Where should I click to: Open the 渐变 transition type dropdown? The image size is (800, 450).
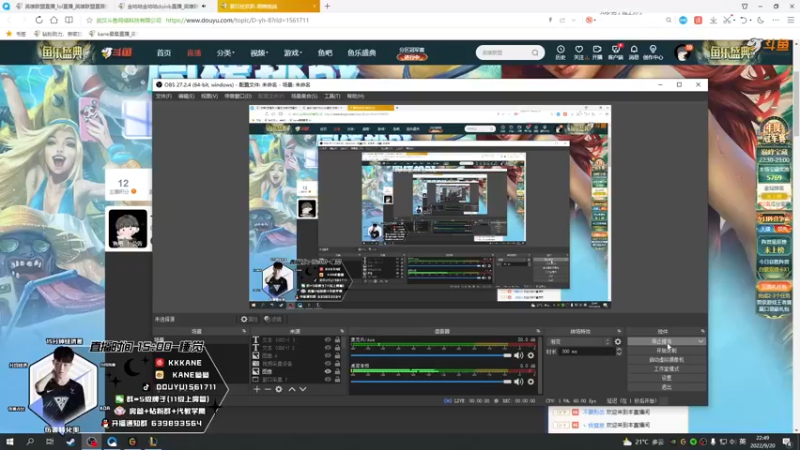pos(579,341)
